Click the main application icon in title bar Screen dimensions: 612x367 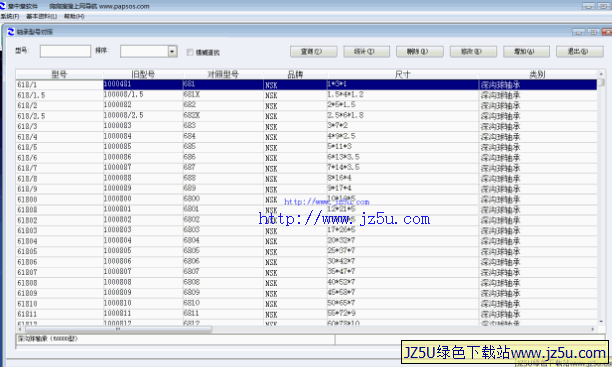[x=3, y=6]
